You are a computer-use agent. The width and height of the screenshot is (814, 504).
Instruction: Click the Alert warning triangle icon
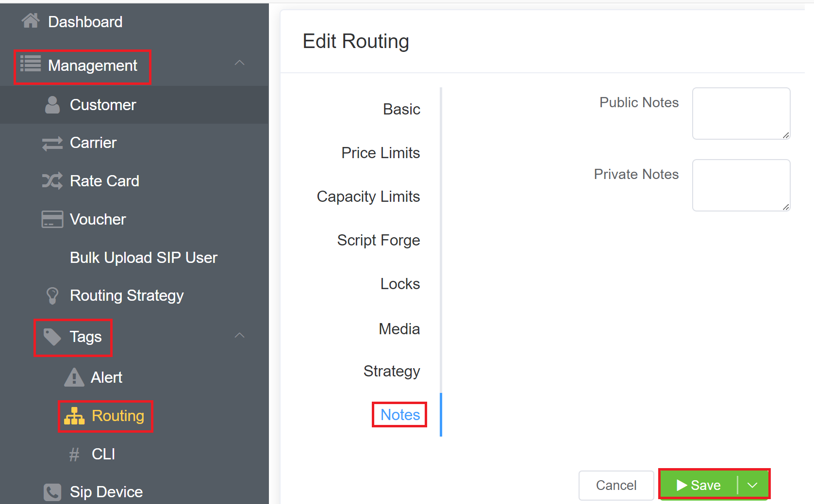click(74, 377)
